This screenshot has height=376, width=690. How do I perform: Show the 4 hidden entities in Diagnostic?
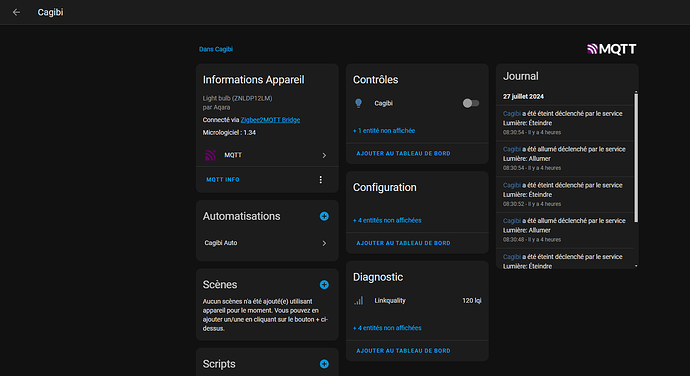387,328
